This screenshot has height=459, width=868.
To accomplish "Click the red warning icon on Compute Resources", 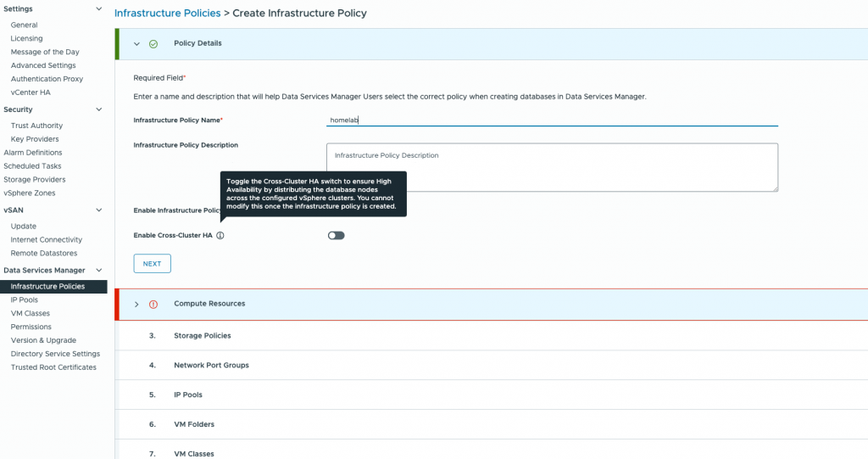I will tap(153, 305).
